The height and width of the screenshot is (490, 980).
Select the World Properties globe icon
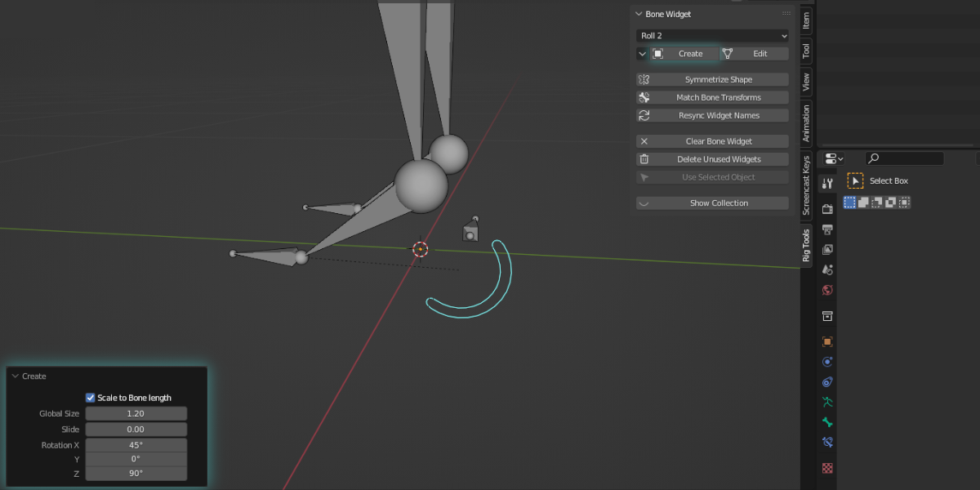[x=827, y=290]
